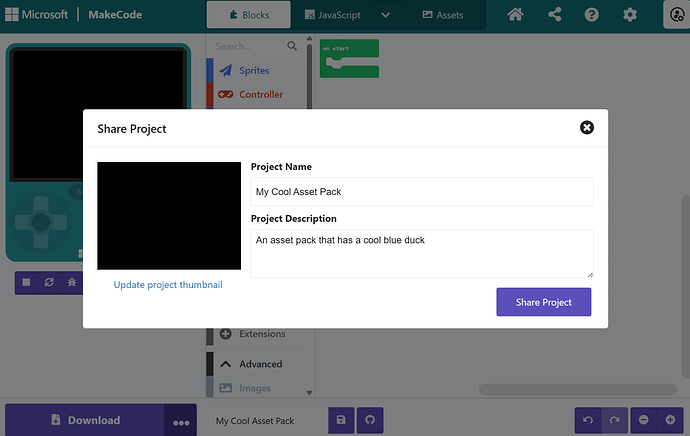
Task: Stop the simulator
Action: coord(26,282)
